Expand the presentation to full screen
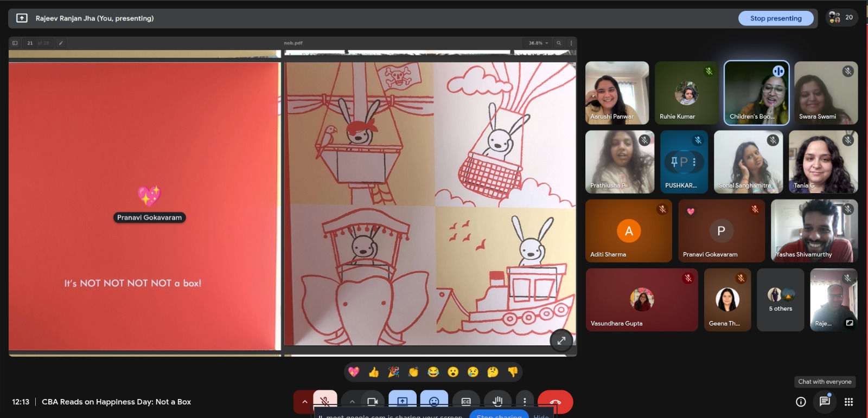 click(561, 340)
